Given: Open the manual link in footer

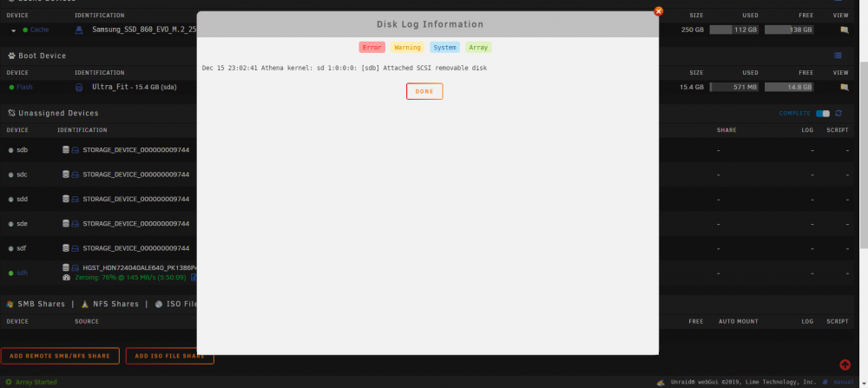Looking at the screenshot, I should click(x=845, y=382).
